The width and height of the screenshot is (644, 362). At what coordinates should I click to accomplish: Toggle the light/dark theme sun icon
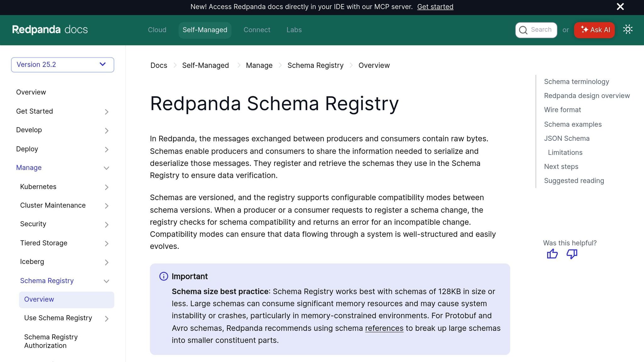coord(628,30)
